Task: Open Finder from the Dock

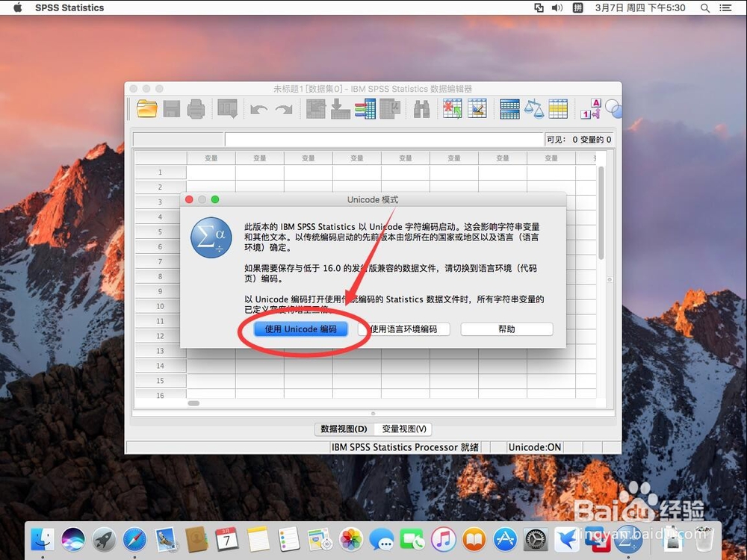Action: coord(43,540)
